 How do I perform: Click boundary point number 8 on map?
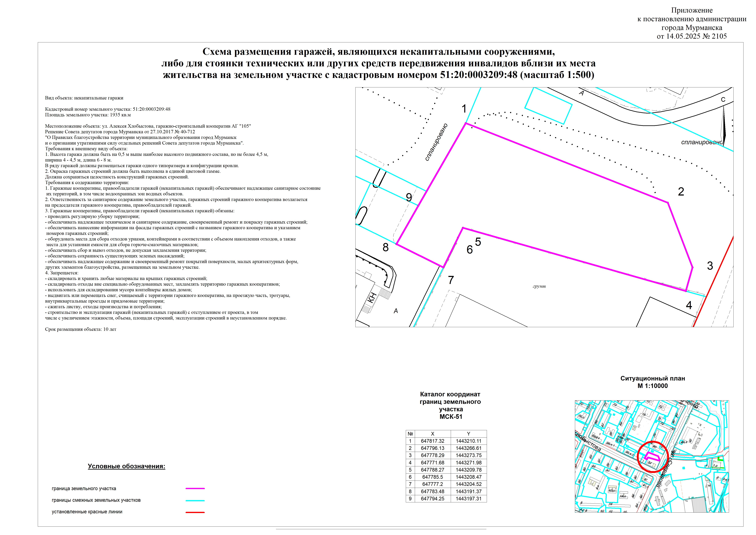[x=386, y=247]
